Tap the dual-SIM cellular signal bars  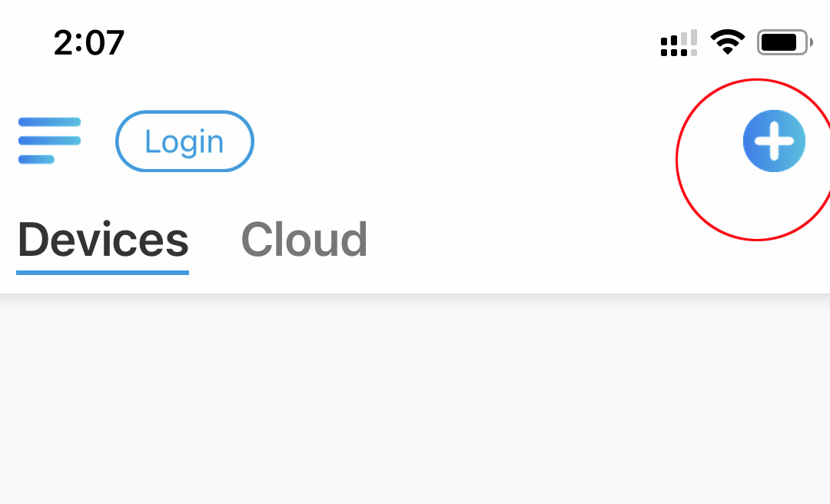[x=679, y=43]
